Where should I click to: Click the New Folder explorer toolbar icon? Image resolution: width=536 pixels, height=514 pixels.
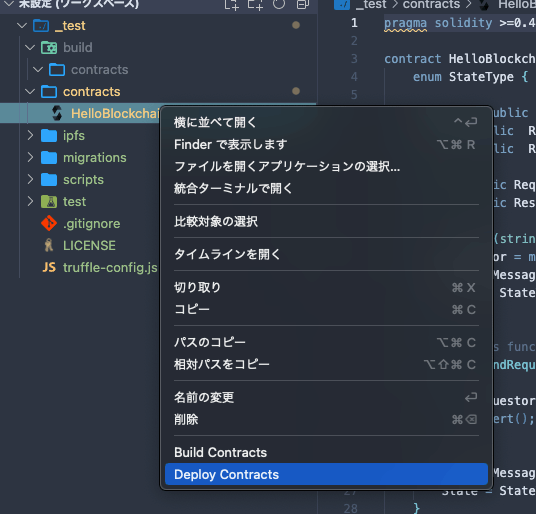[x=255, y=4]
